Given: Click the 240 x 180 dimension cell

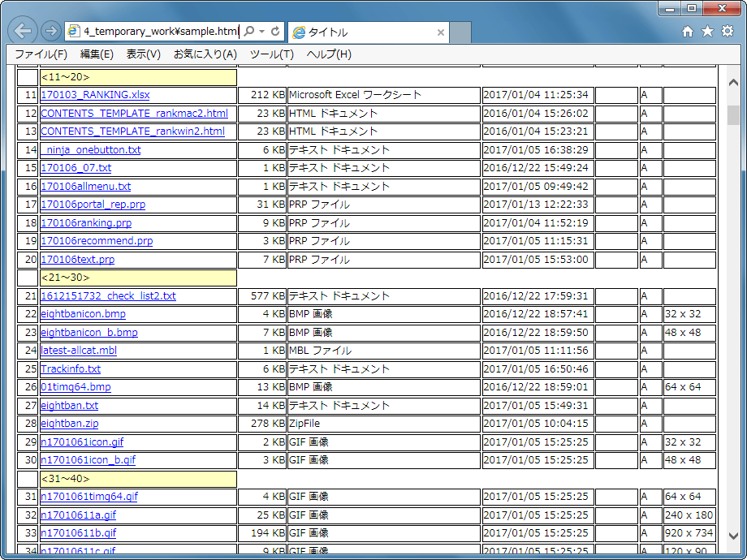Looking at the screenshot, I should (689, 515).
